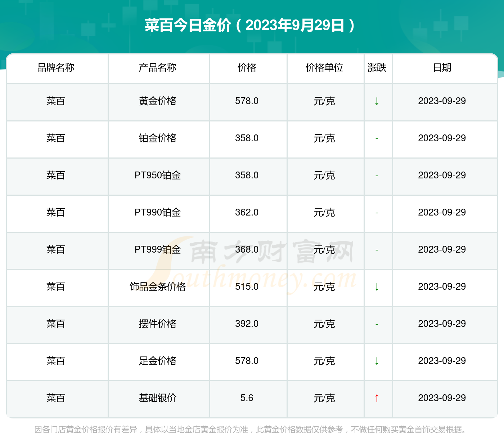This screenshot has height=435, width=504.
Task: Select the price 358.0 in 铂金价格 row
Action: [247, 138]
